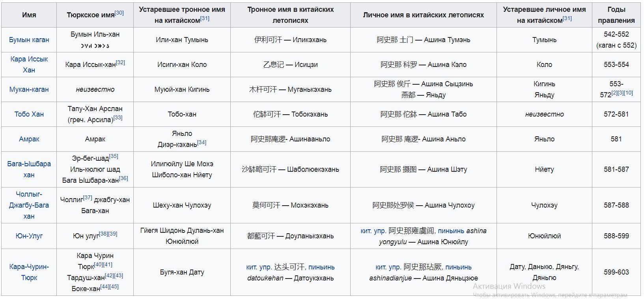Click footnote [34] next to Диэр-кэхань

point(202,142)
